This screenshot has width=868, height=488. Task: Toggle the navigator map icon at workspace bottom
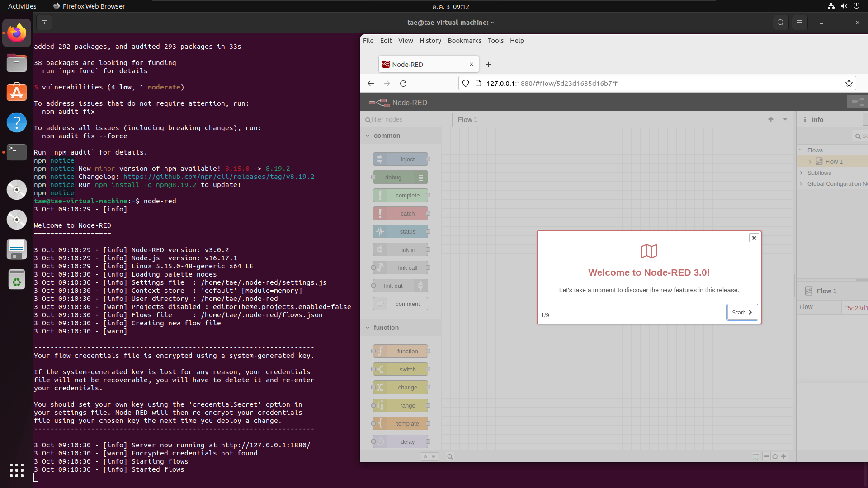[756, 456]
